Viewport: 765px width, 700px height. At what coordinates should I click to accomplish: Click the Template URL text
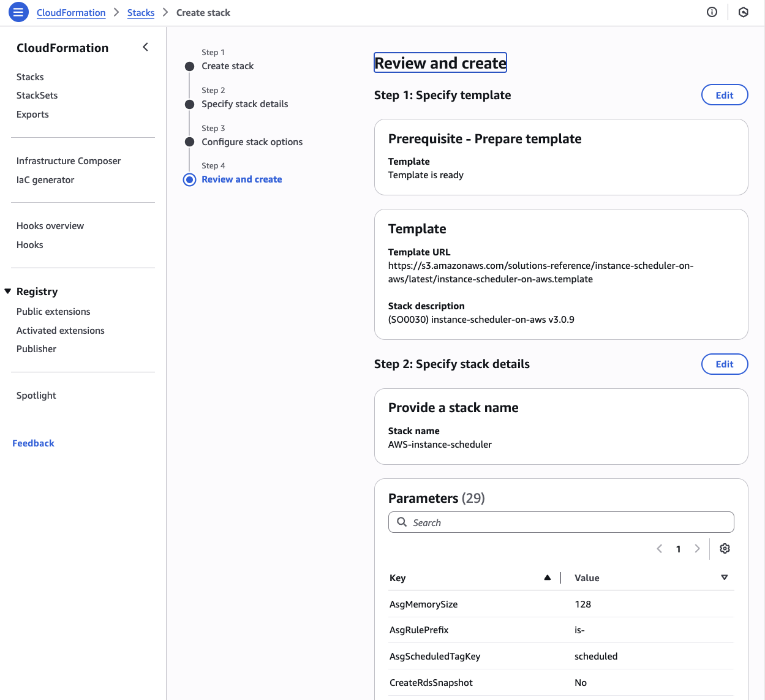coord(541,273)
